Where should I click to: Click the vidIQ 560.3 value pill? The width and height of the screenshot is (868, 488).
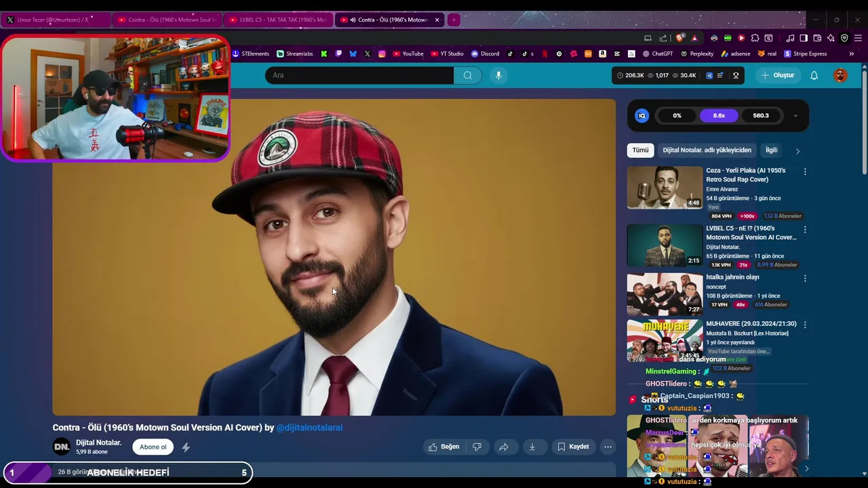tap(761, 116)
